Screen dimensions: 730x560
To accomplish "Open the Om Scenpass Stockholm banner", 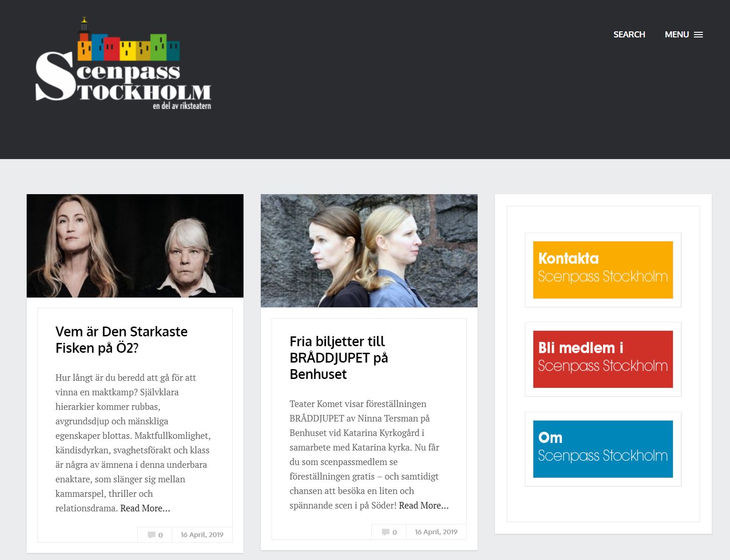I will tap(603, 449).
